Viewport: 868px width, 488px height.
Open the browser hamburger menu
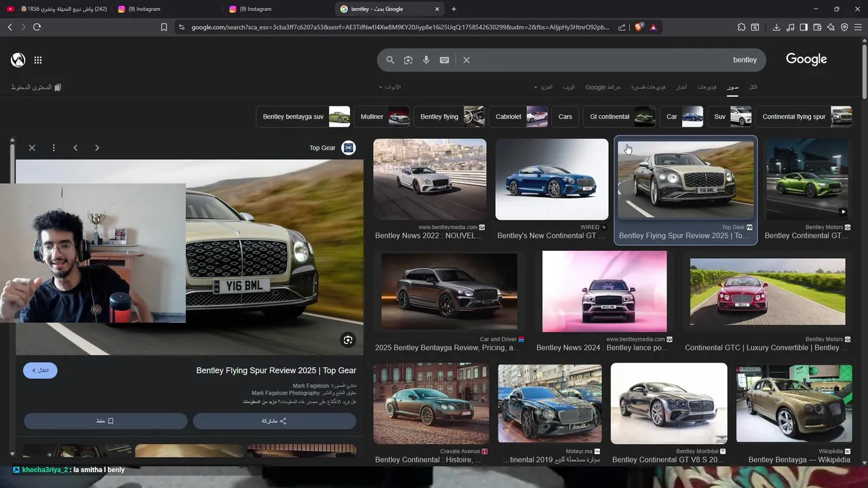[858, 27]
